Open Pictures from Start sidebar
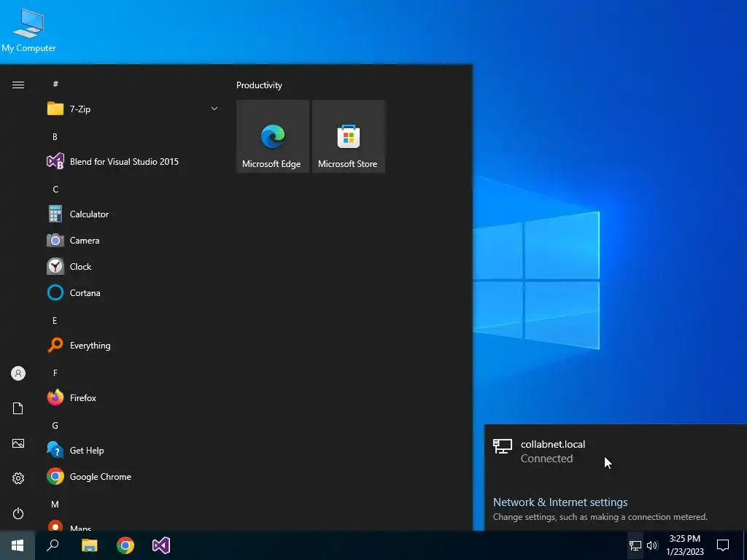Screen dimensions: 747x560 [18, 443]
